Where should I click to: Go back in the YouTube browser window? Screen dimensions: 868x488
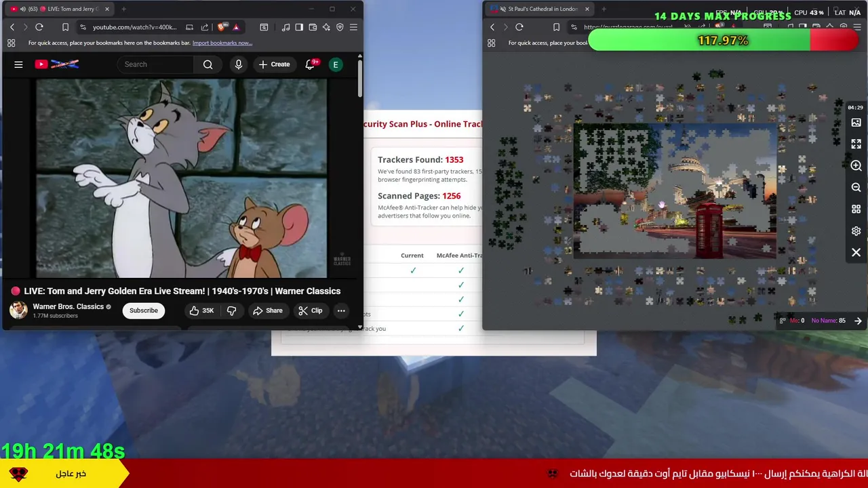point(12,27)
